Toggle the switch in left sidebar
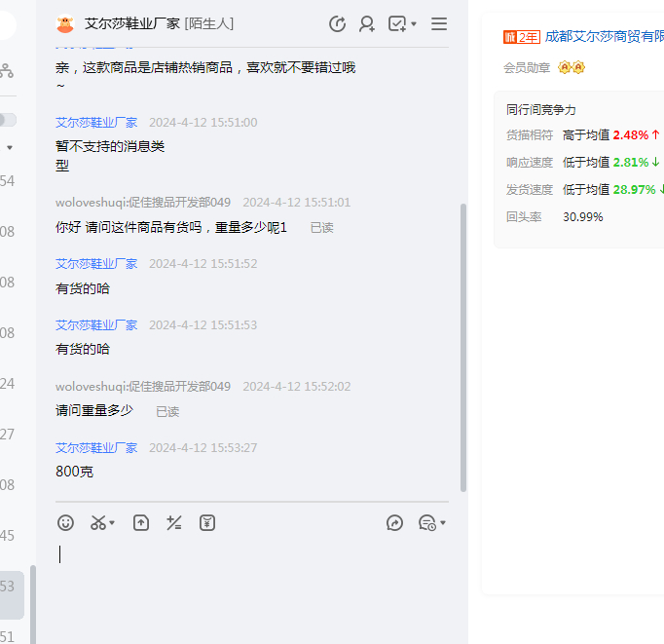This screenshot has width=664, height=644. click(x=7, y=120)
